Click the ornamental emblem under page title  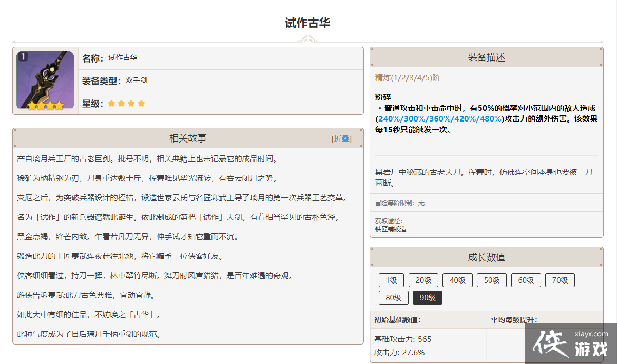pos(308,40)
